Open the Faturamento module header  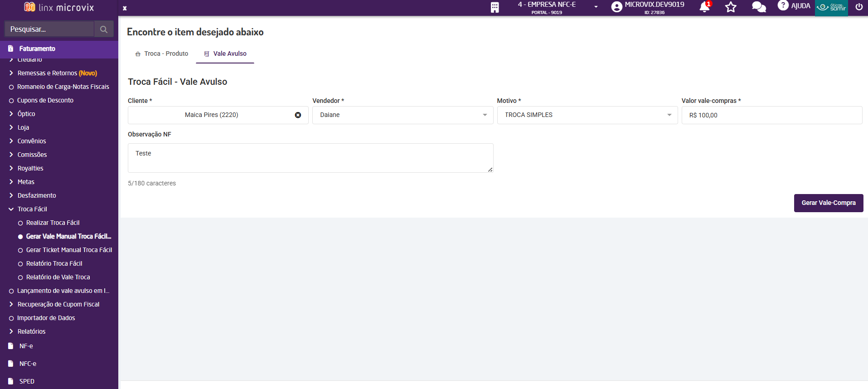[59, 49]
